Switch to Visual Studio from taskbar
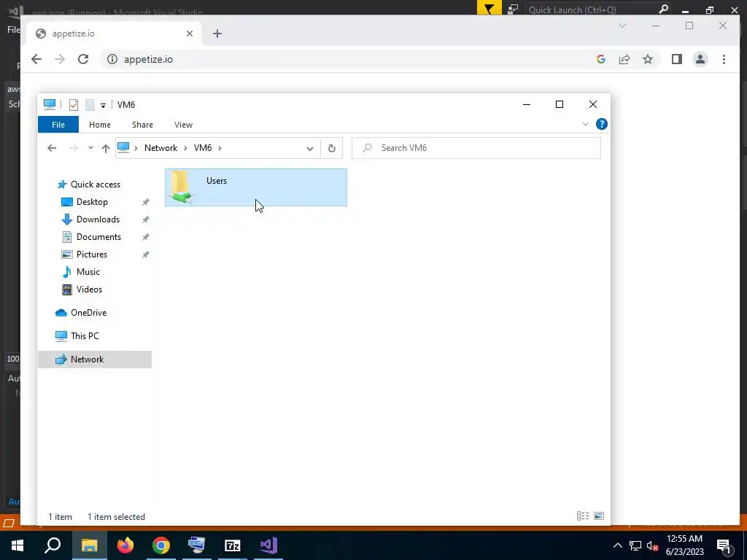 click(268, 545)
